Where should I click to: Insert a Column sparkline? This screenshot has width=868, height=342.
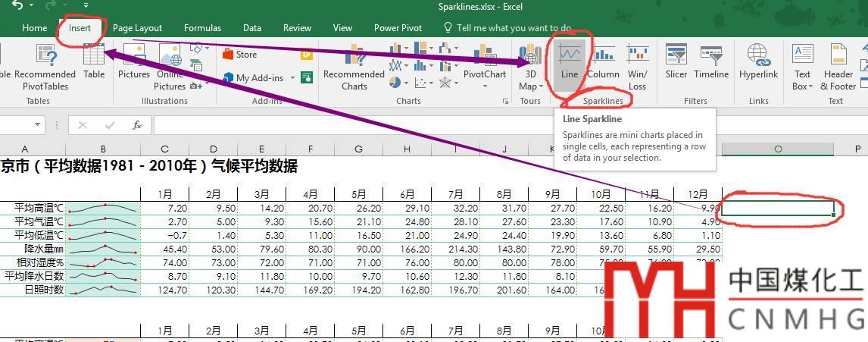point(603,61)
